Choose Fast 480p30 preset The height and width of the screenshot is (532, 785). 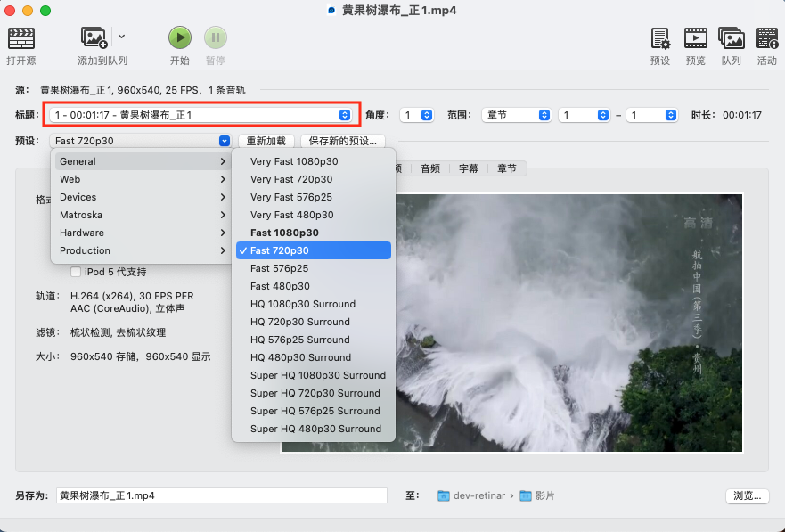click(x=314, y=286)
